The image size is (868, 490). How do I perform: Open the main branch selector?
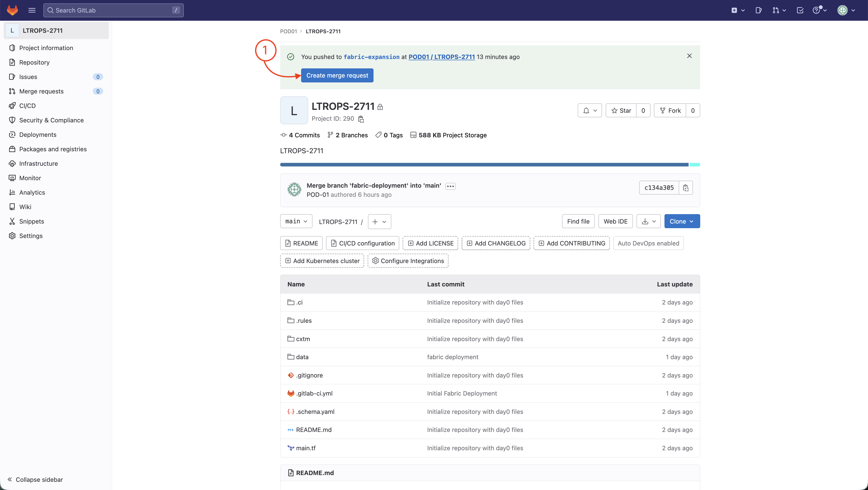click(296, 221)
